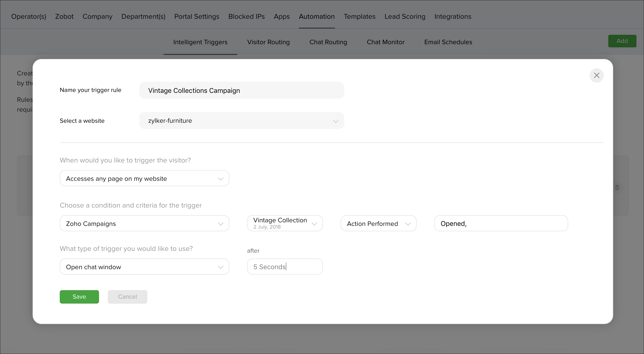The image size is (644, 354).
Task: Close the trigger rule dialog
Action: [x=597, y=75]
